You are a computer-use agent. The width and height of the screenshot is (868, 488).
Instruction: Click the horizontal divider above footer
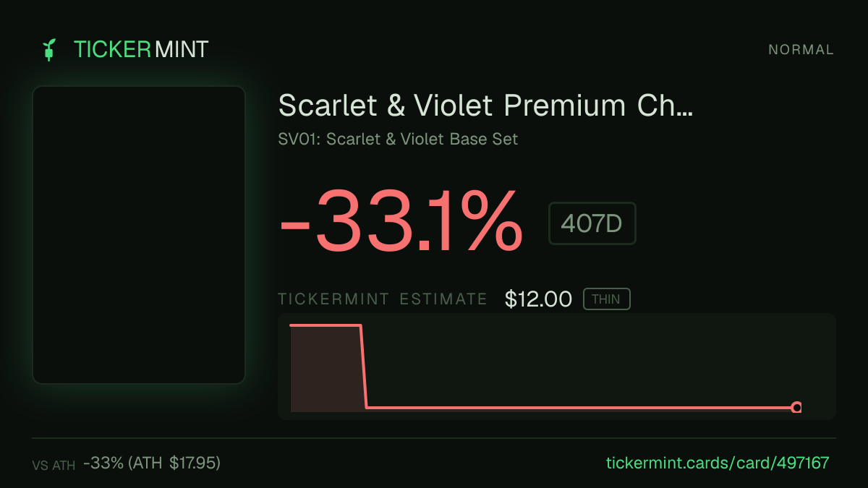[434, 438]
